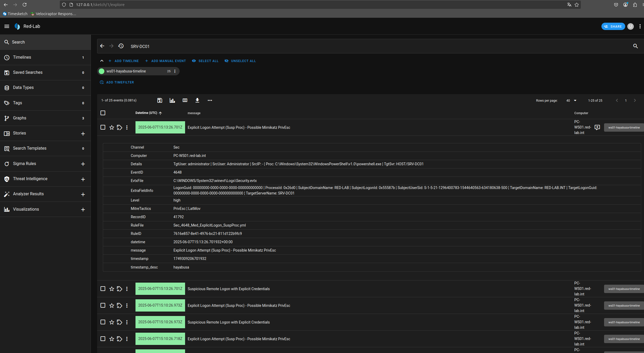Open the hamburger navigation menu

(x=7, y=26)
